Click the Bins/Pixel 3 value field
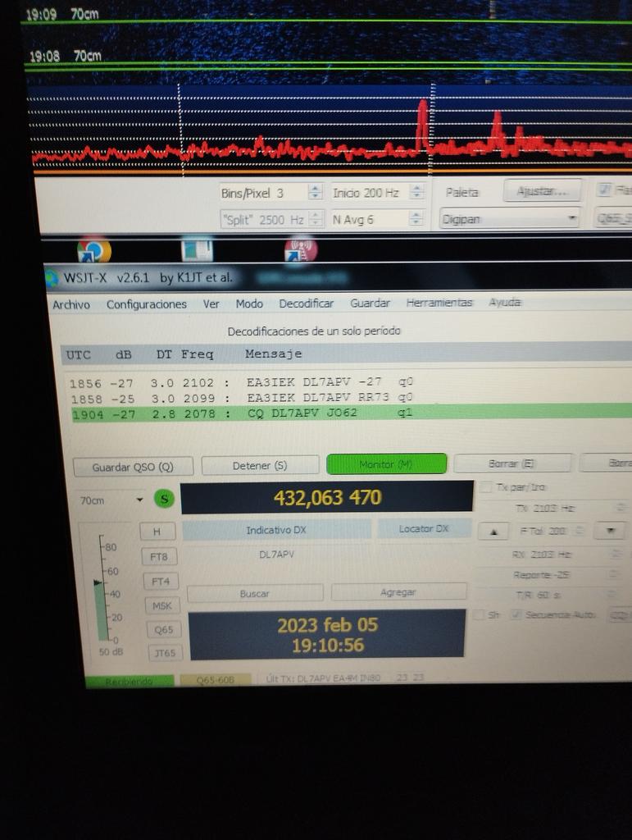This screenshot has width=632, height=840. coord(265,193)
